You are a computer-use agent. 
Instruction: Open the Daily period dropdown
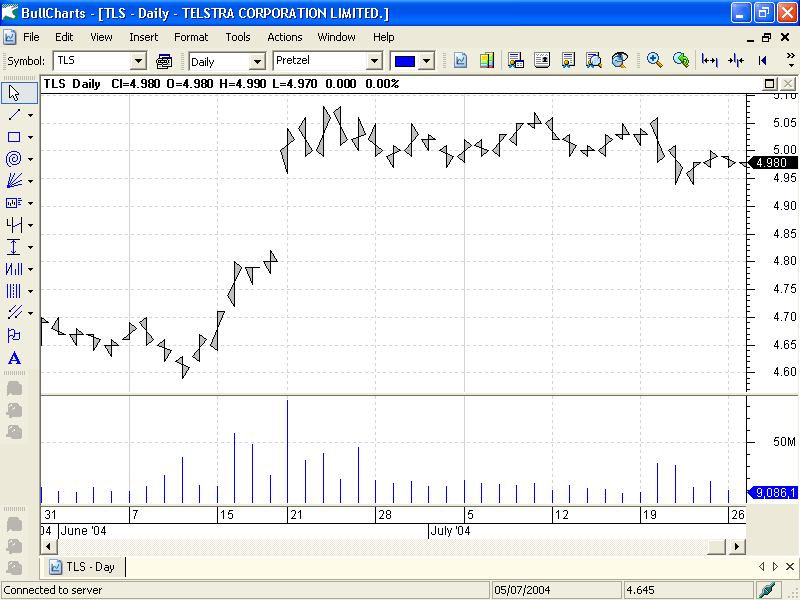(258, 62)
